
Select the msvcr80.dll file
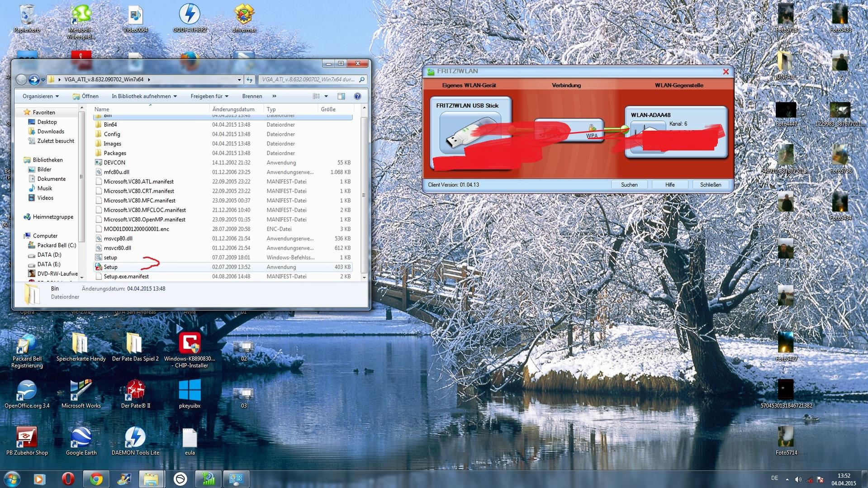(223, 248)
